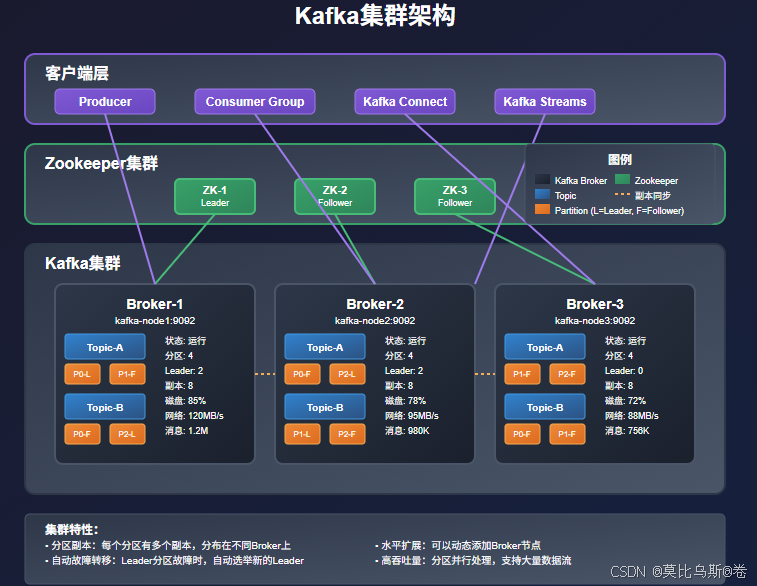Click P2-F partition under Broker-2 Topic-B
Viewport: 757px width, 586px height.
347,434
